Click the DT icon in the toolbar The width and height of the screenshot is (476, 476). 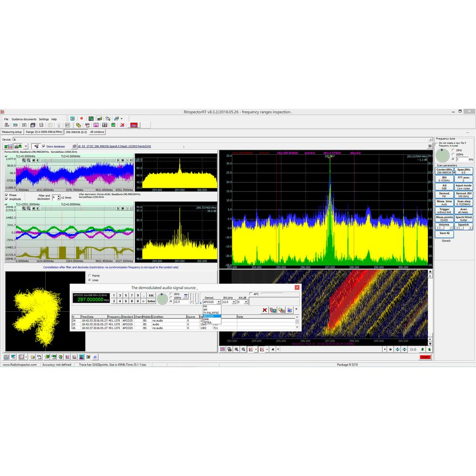68,125
